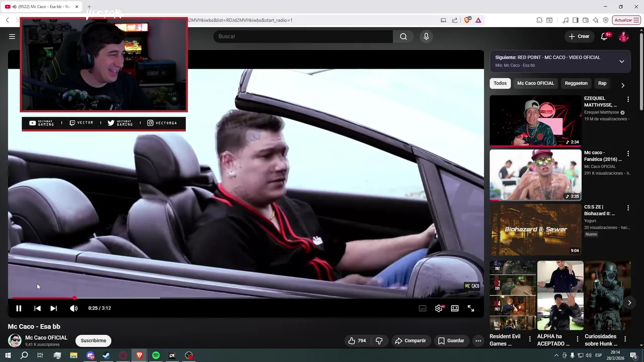Click the search magnifier button

pos(404,36)
